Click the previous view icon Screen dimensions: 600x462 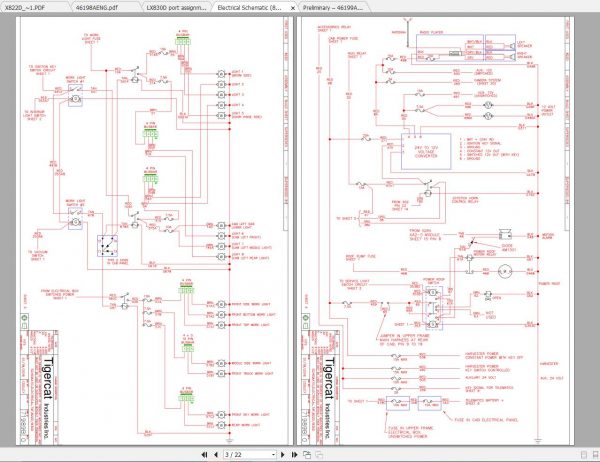[307, 455]
